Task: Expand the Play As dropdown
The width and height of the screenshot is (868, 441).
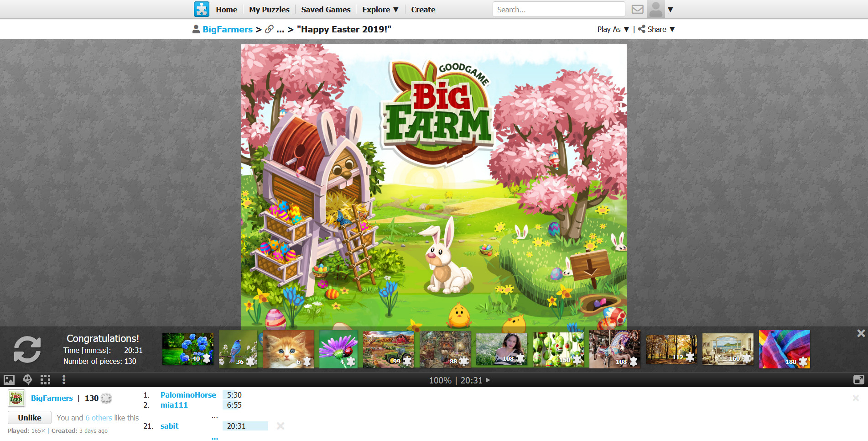Action: click(613, 29)
